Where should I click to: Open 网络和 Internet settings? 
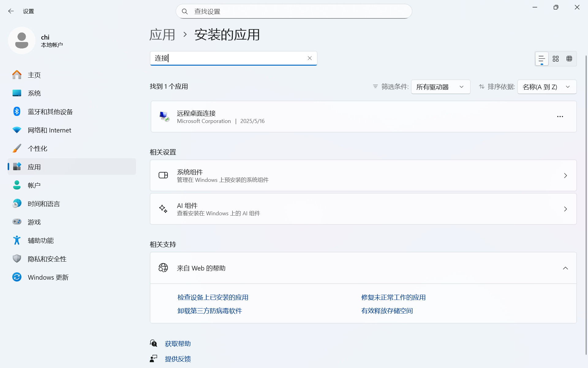pyautogui.click(x=72, y=130)
